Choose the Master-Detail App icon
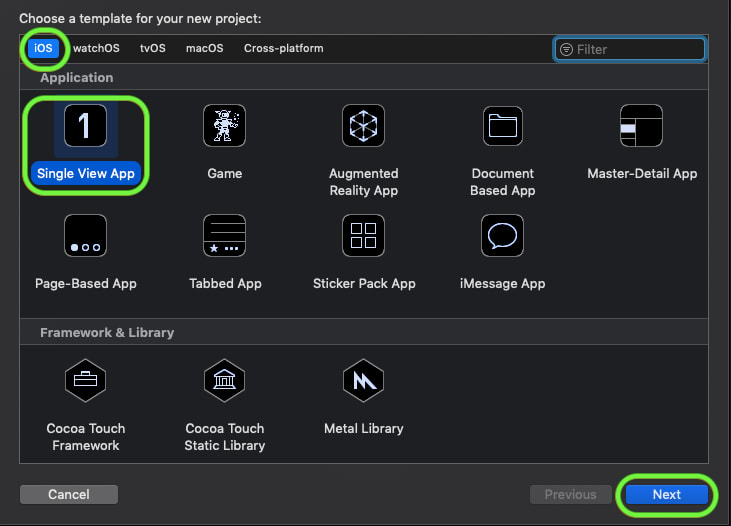The width and height of the screenshot is (731, 526). [641, 126]
